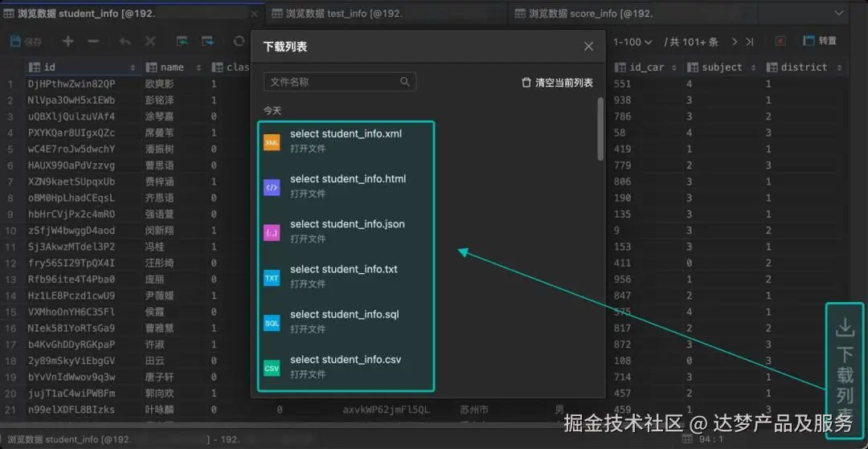
Task: Select name cell 欧爽彭
Action: 159,84
